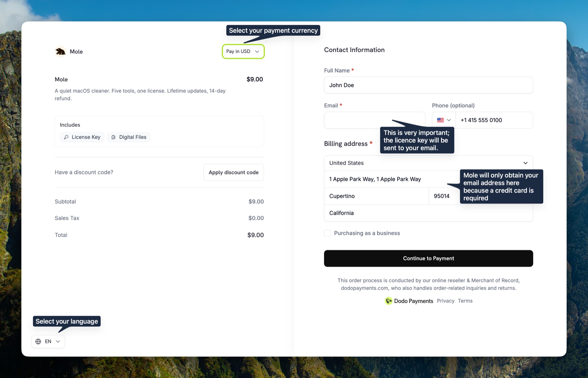Focus the Full Name field with John Doe
This screenshot has height=378, width=588.
tap(428, 85)
